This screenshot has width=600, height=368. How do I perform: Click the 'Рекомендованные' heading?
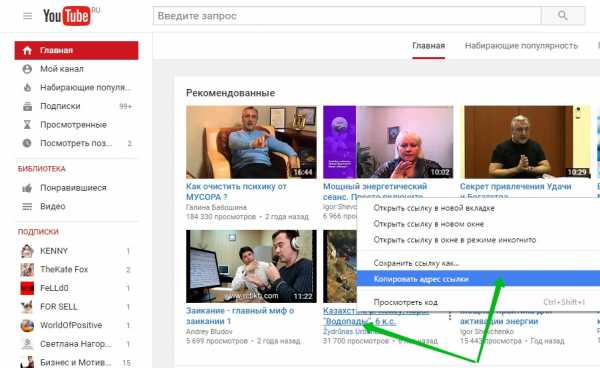[230, 93]
